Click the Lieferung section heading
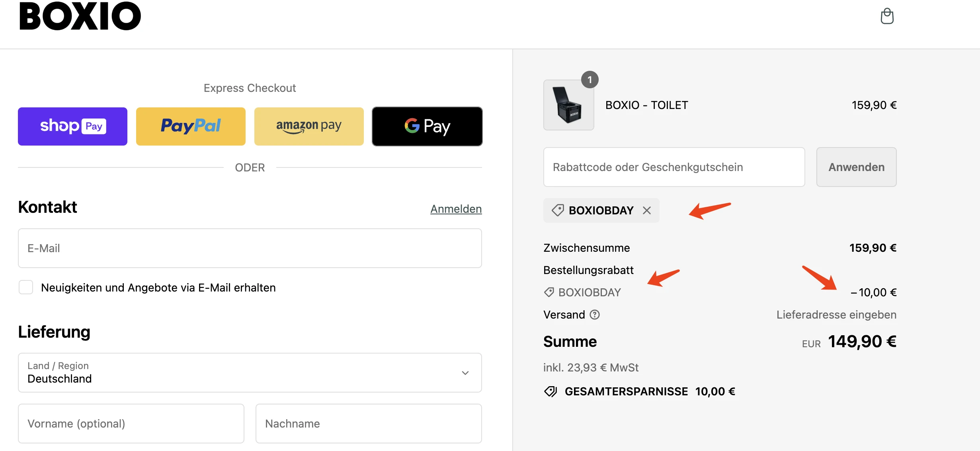 pyautogui.click(x=54, y=332)
